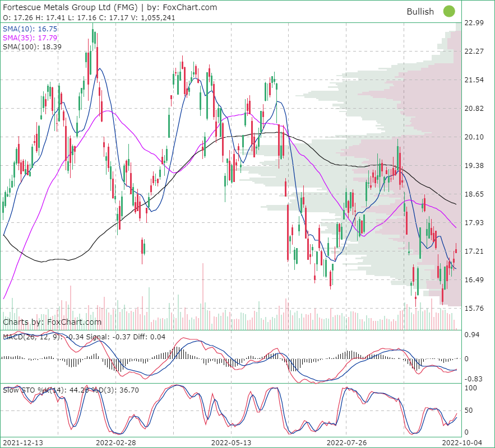
Task: Click the 22.99 price axis label
Action: (474, 23)
